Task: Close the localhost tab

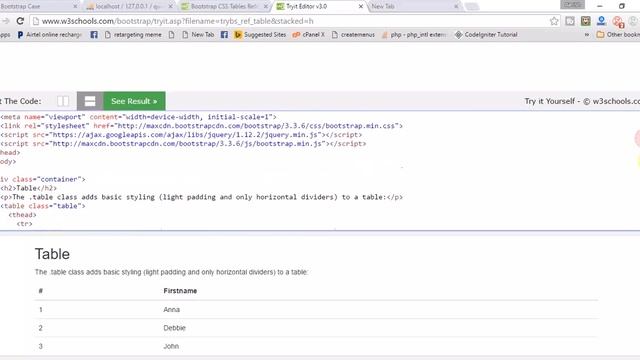Action: tap(171, 7)
